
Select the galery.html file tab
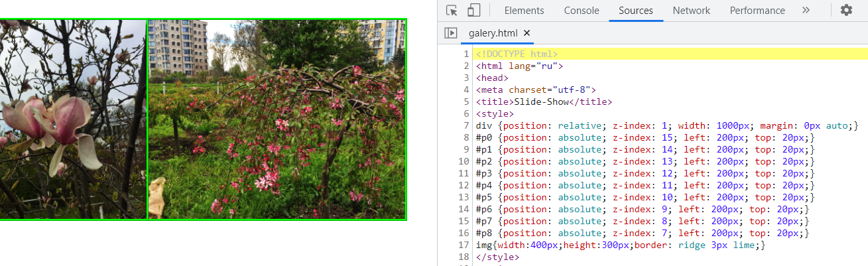(x=492, y=33)
